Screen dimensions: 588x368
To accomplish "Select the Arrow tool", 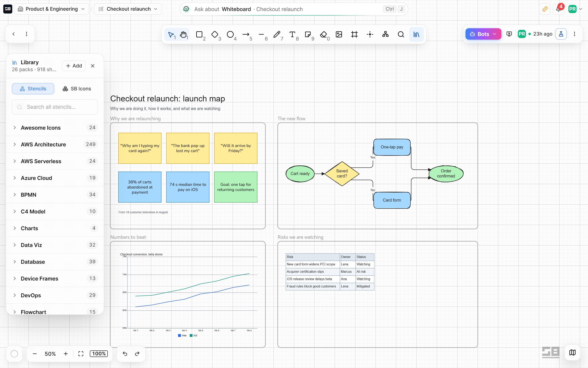I will [x=246, y=35].
